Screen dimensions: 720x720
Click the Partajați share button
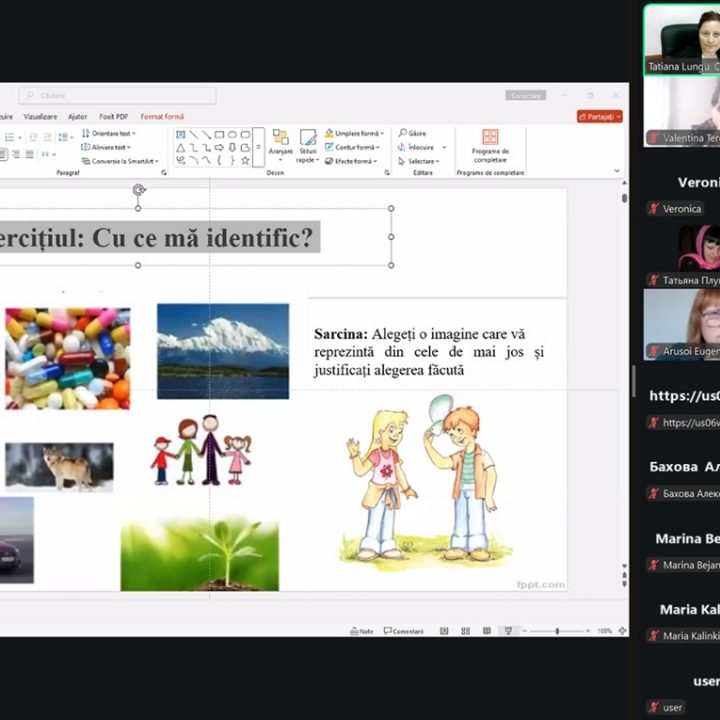(599, 117)
